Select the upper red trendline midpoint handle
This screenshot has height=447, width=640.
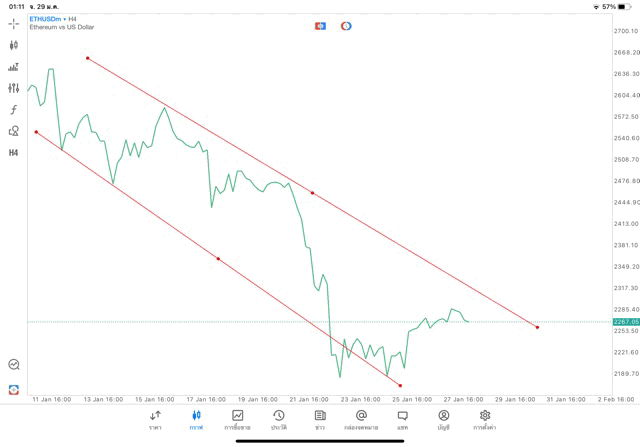tap(313, 192)
